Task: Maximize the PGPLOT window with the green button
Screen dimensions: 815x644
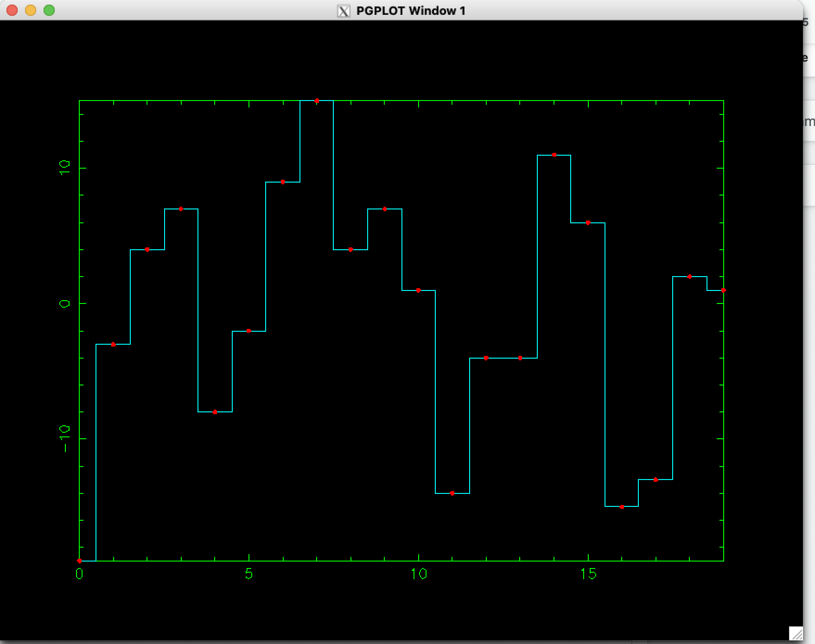Action: (49, 10)
